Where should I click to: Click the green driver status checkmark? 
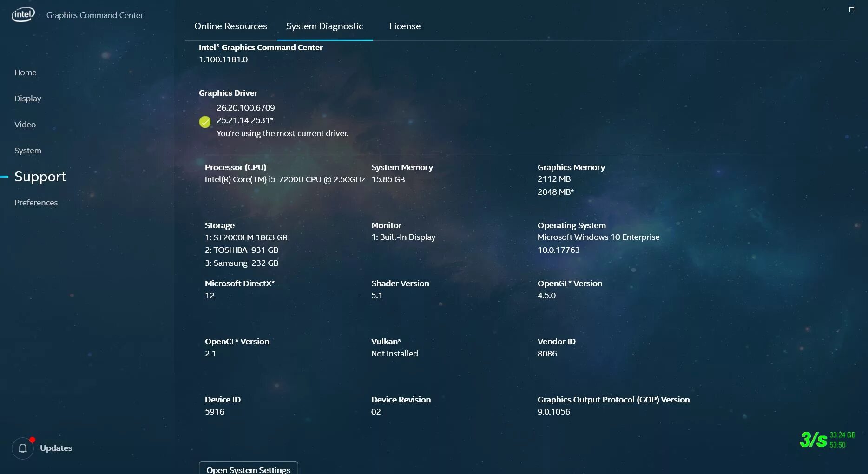(x=205, y=122)
